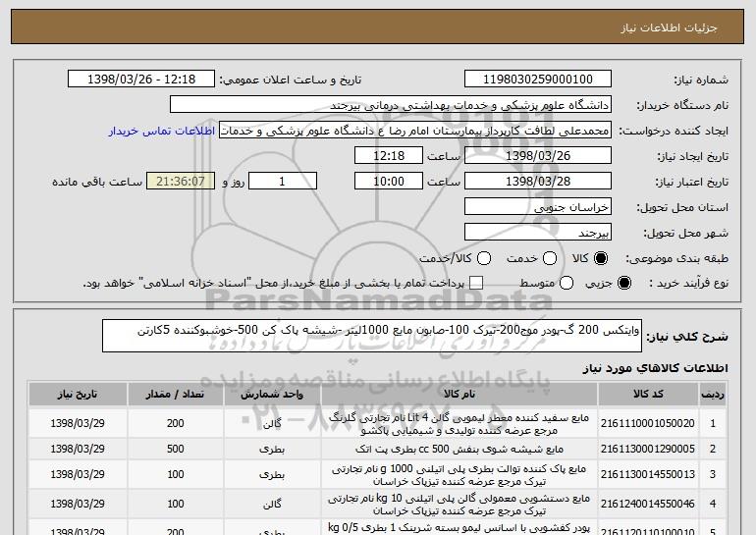Click the ایجاد کننده درخواست field
756x535 pixels.
[415, 131]
